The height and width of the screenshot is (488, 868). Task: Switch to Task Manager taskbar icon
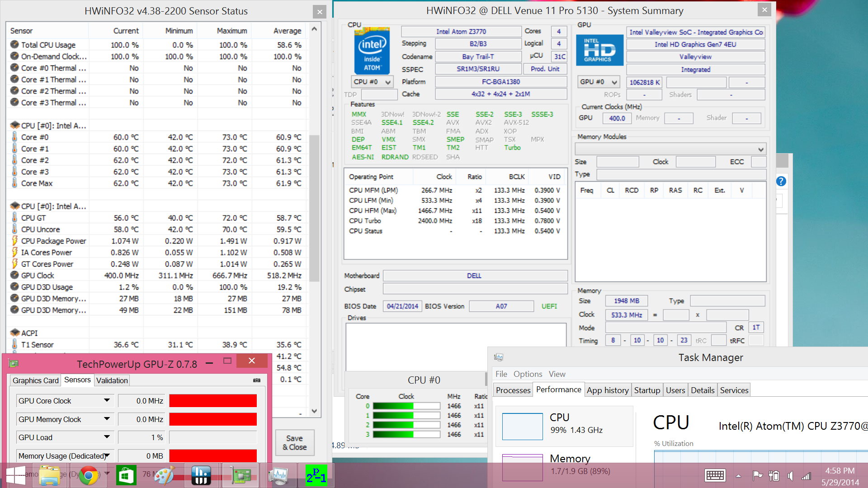pyautogui.click(x=278, y=475)
